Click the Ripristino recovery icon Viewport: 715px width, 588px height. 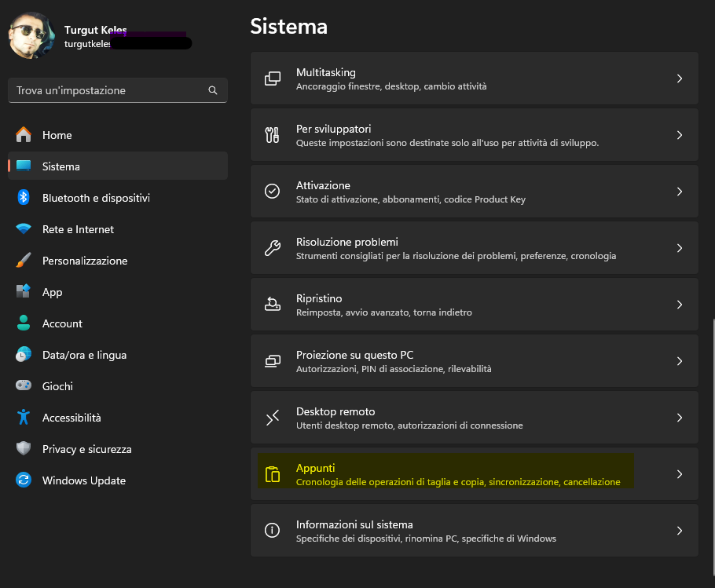click(273, 305)
